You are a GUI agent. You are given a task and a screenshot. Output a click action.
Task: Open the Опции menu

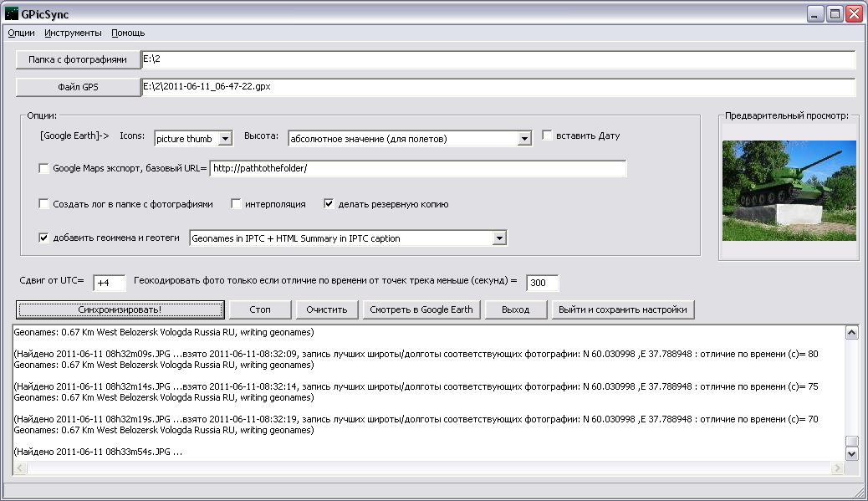[x=21, y=33]
